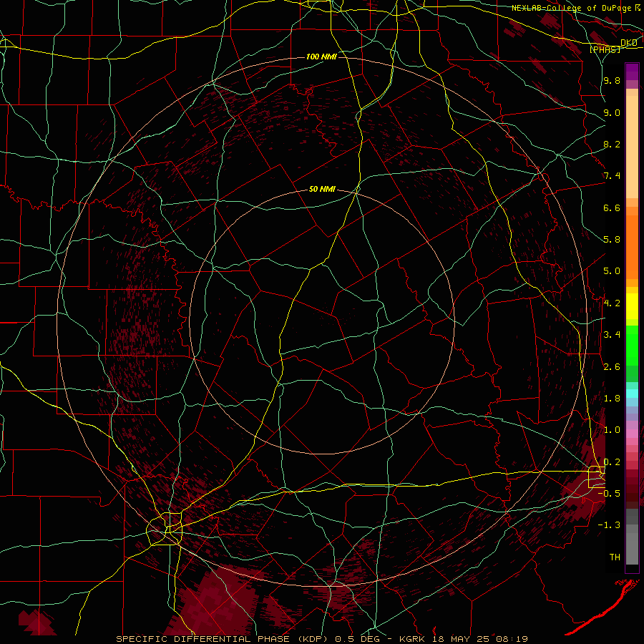Click the 3.4 value on the color scale
This screenshot has width=644, height=644.
[x=612, y=335]
